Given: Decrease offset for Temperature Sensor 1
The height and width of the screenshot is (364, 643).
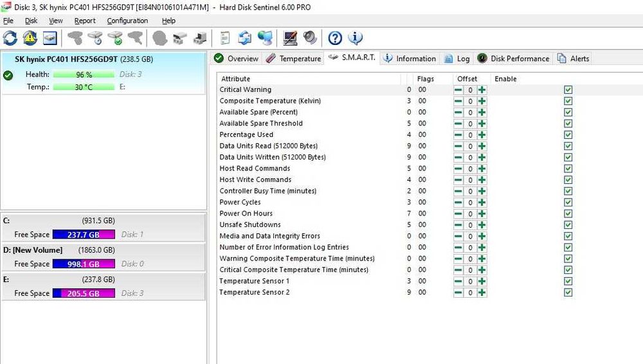Looking at the screenshot, I should click(458, 282).
